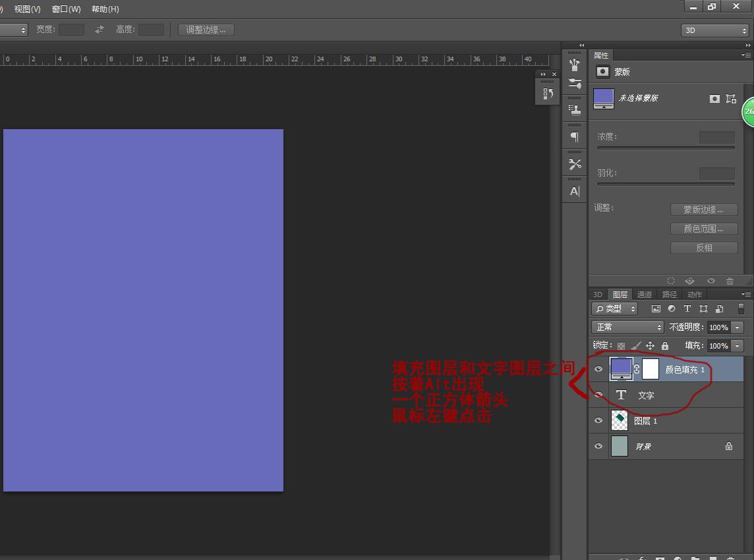Click the 反相 button

coord(704,248)
